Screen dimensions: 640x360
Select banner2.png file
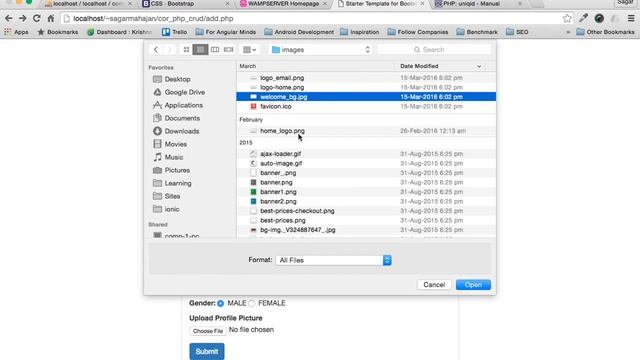click(x=366, y=201)
